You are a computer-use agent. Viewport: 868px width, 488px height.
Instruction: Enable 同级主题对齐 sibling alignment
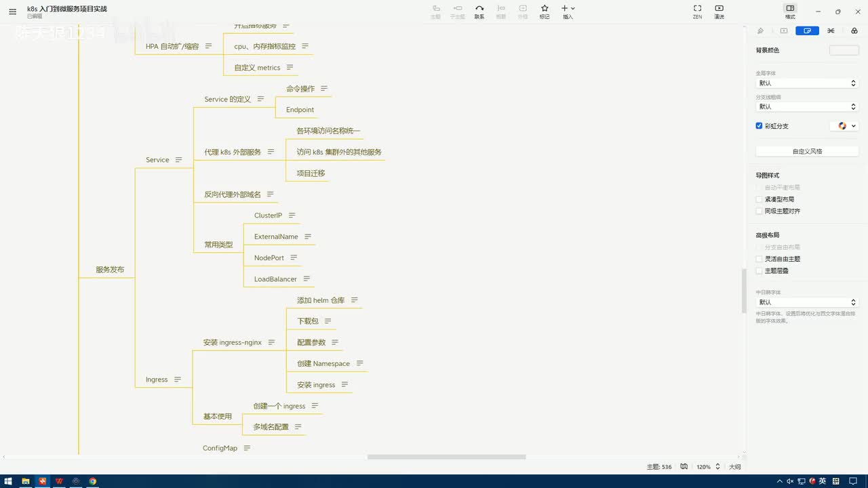[x=759, y=211]
